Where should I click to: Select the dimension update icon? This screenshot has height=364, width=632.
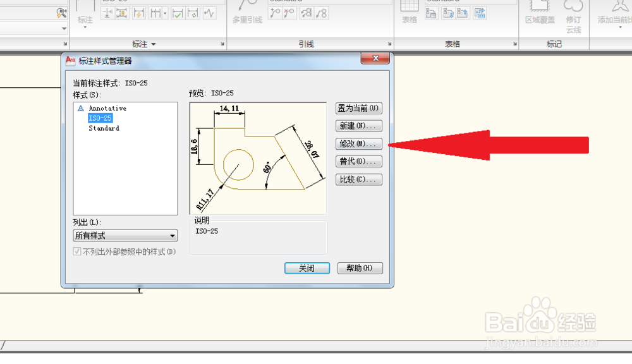193,13
